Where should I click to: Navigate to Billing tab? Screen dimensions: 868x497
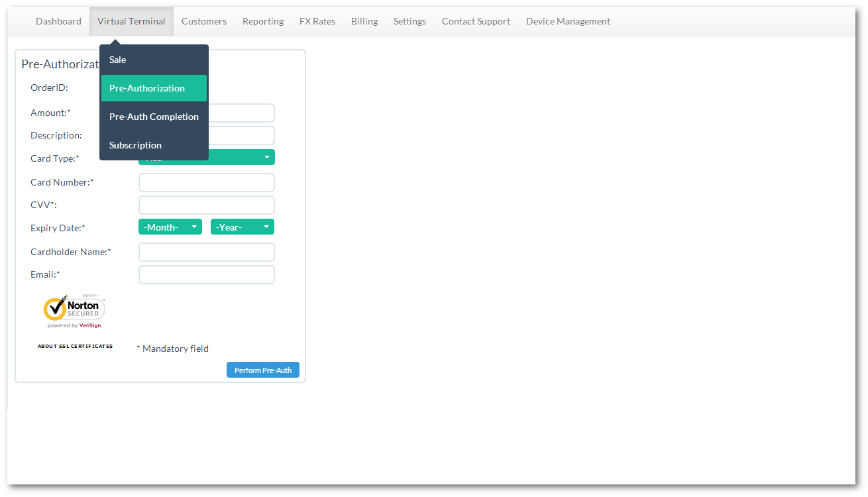(x=364, y=21)
